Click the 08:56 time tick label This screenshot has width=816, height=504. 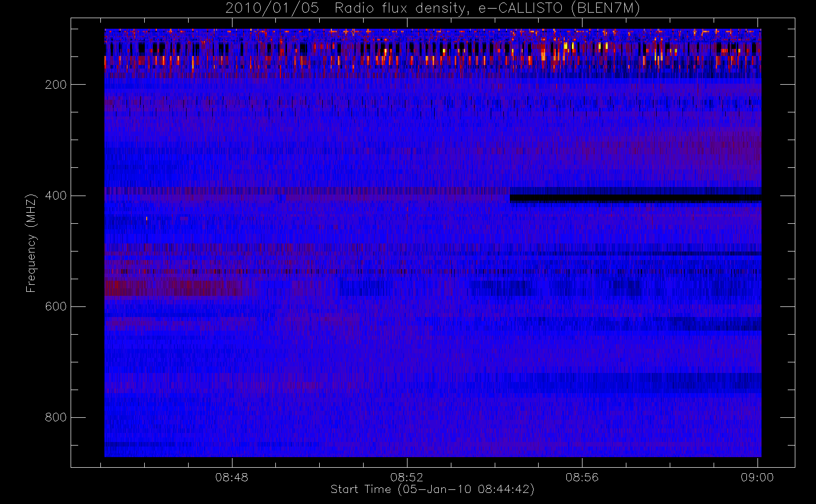pyautogui.click(x=582, y=477)
